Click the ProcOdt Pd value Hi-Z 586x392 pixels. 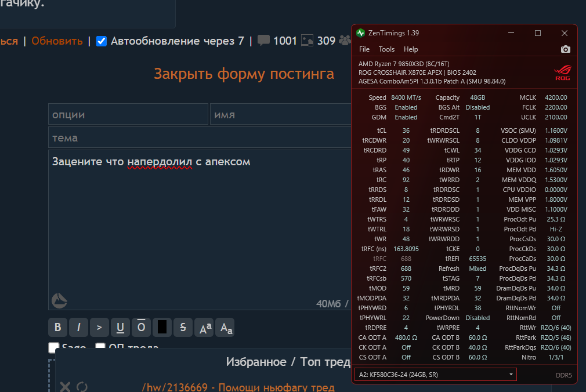pyautogui.click(x=556, y=229)
